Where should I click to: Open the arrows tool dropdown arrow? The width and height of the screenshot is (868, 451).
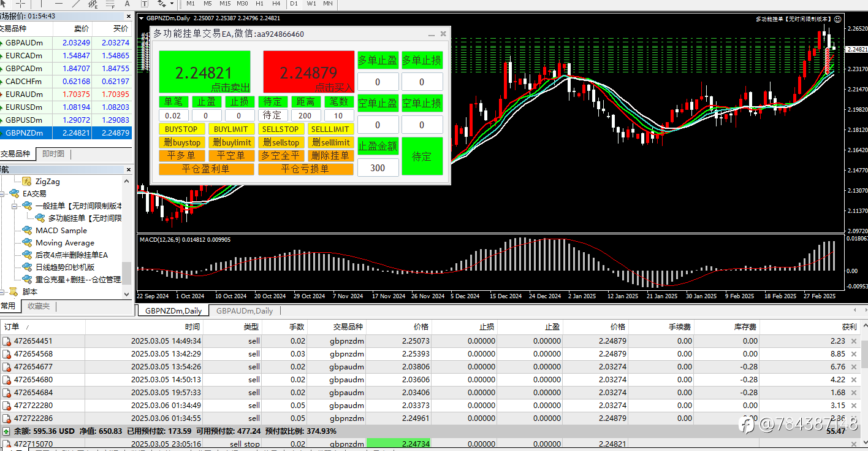pos(172,4)
